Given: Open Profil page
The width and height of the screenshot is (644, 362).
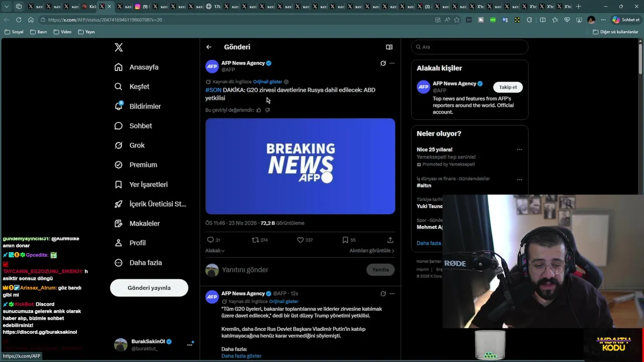Looking at the screenshot, I should point(130,243).
